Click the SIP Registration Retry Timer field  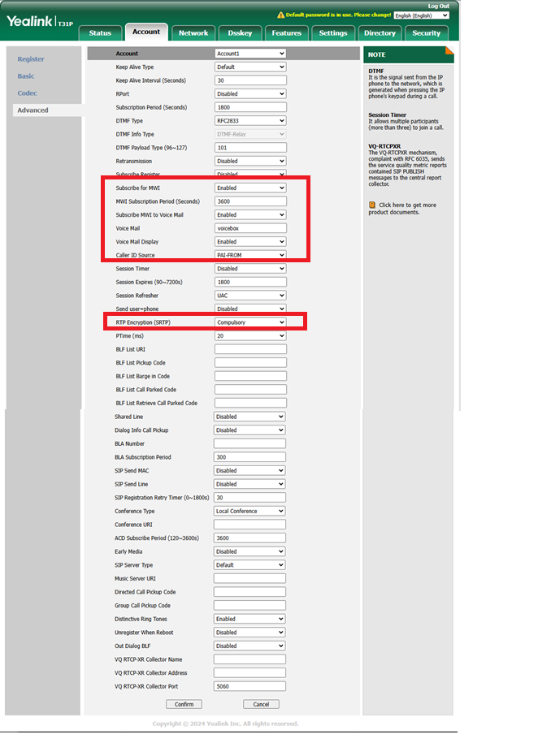[249, 498]
